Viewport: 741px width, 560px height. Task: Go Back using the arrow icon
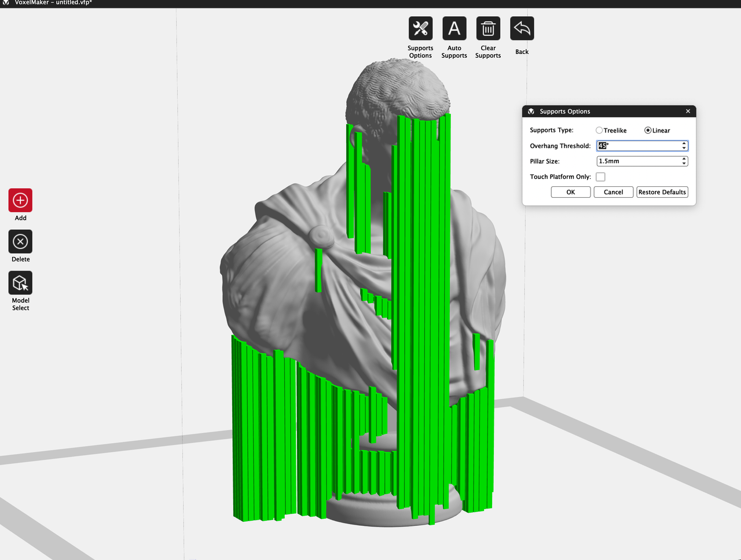tap(522, 28)
